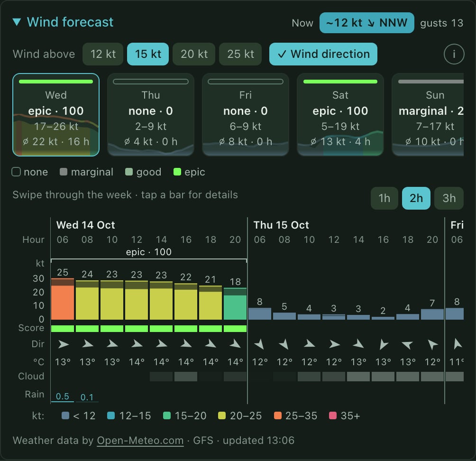Click the Thu 14 wind direction arrow
The height and width of the screenshot is (461, 476).
click(358, 344)
